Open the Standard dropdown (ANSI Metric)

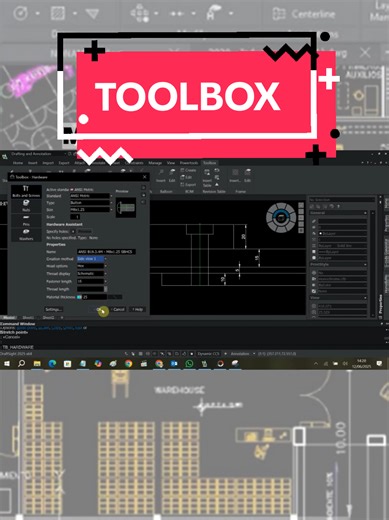pos(91,196)
